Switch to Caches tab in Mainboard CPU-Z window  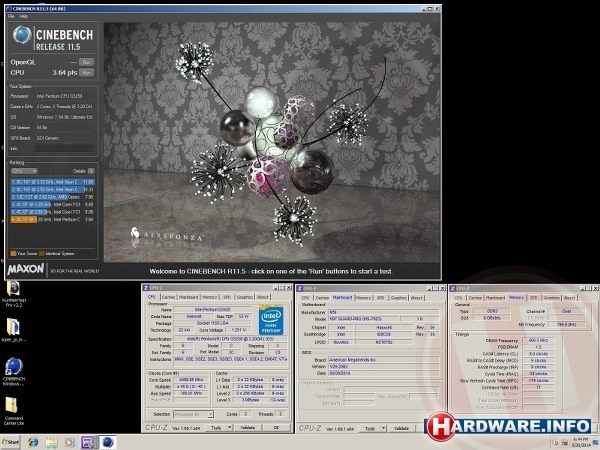322,297
